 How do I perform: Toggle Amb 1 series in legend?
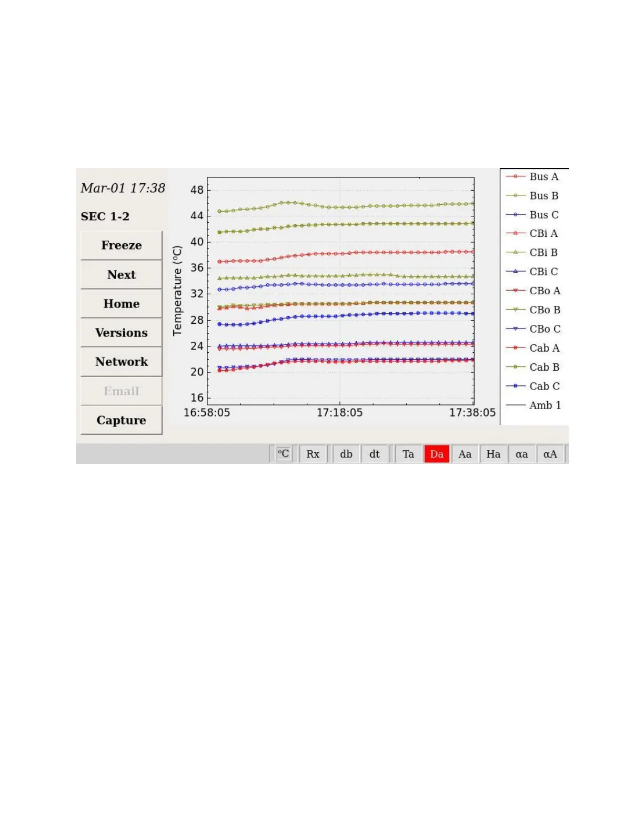pos(534,405)
